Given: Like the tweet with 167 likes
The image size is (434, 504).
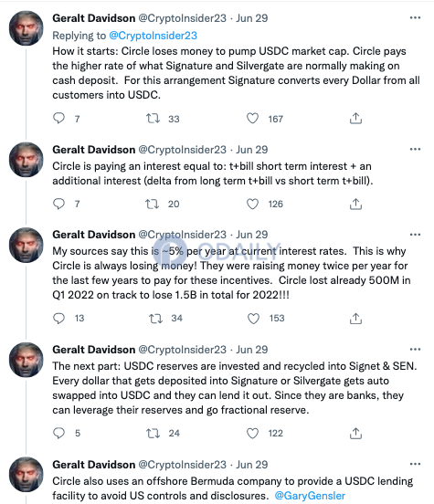Looking at the screenshot, I should tap(252, 119).
